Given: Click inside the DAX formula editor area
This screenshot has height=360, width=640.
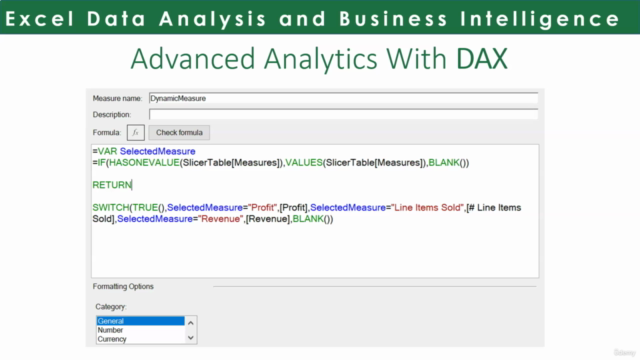Looking at the screenshot, I should (315, 211).
